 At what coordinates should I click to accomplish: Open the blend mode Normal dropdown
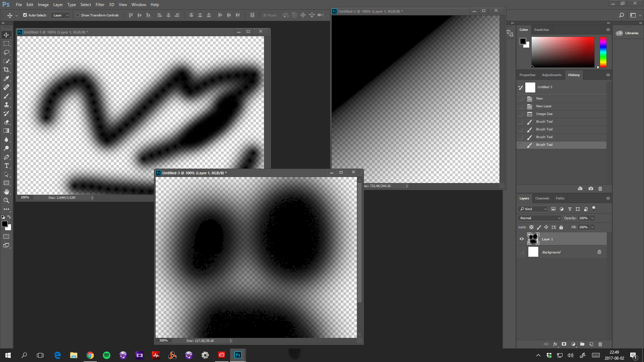539,218
